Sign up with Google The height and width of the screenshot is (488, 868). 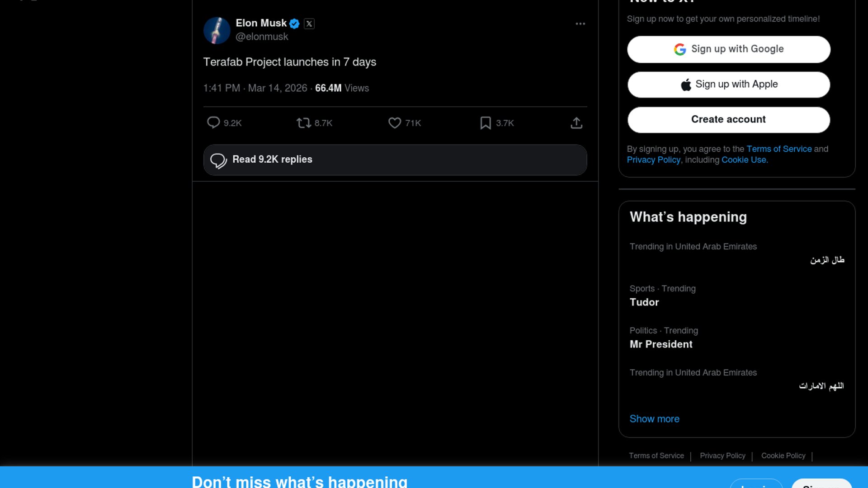[728, 49]
